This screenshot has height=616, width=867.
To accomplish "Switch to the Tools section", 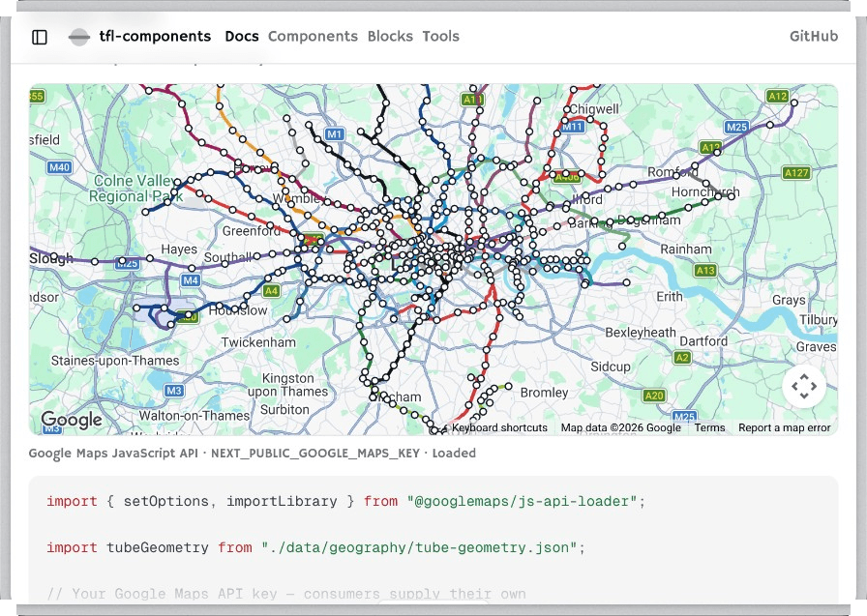I will click(x=440, y=37).
